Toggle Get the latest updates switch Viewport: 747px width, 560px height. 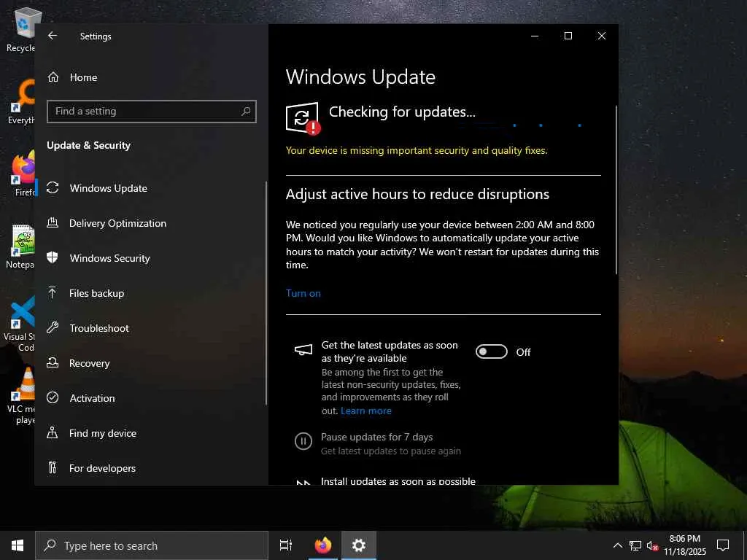coord(492,351)
